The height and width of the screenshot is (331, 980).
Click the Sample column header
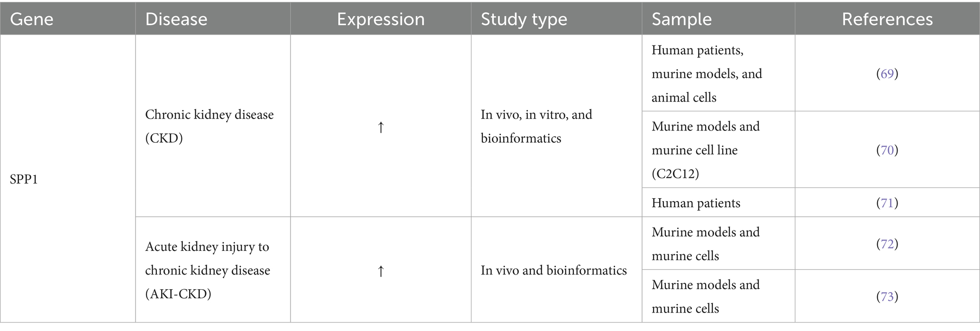(x=681, y=19)
